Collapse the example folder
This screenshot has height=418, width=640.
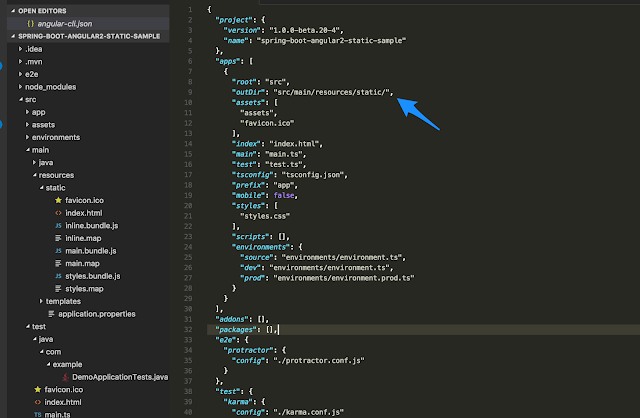pos(48,364)
